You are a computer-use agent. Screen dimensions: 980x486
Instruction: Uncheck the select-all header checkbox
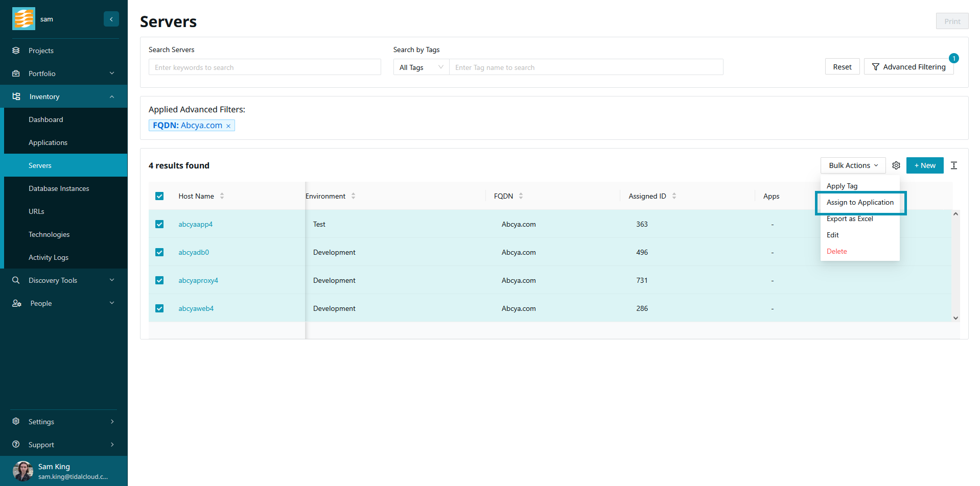(x=159, y=196)
